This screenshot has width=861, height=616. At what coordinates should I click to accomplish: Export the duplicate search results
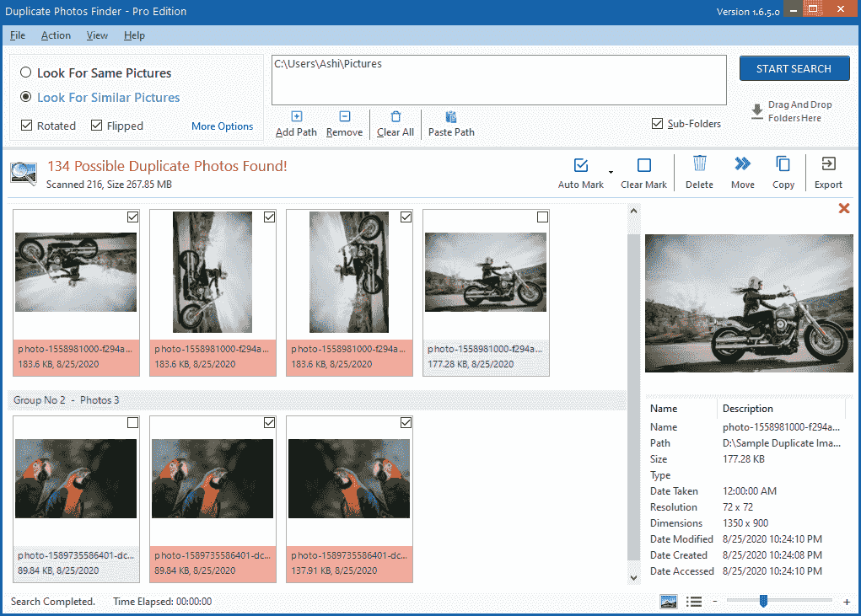point(827,172)
